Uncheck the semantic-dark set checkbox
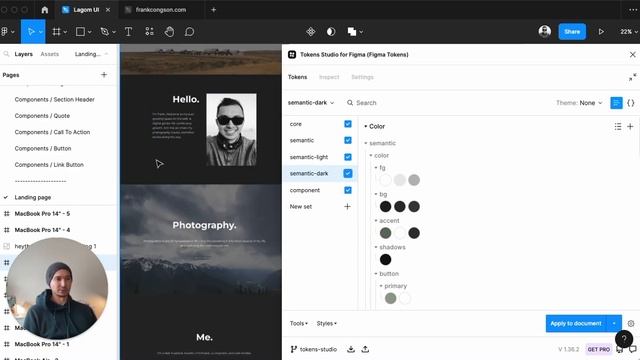 [348, 173]
